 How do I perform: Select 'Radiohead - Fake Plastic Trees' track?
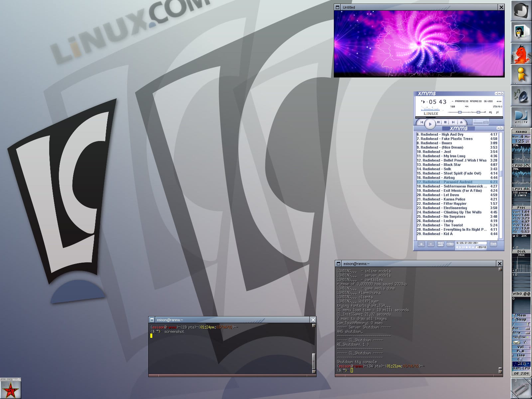tap(457, 139)
